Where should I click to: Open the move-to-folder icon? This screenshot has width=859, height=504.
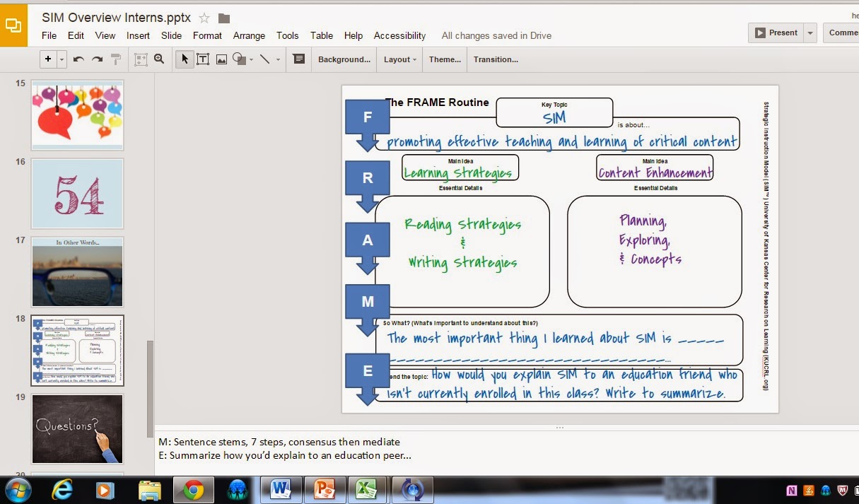[224, 18]
